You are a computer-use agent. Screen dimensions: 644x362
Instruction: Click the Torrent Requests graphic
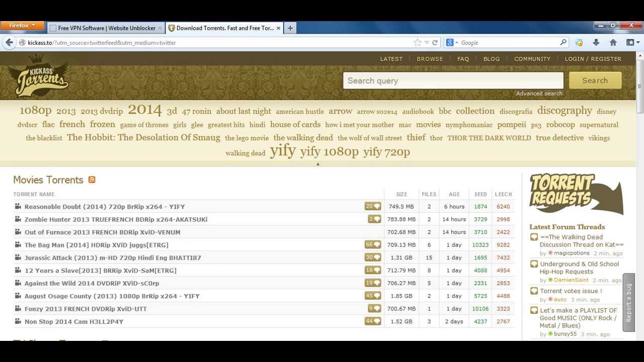coord(576,193)
